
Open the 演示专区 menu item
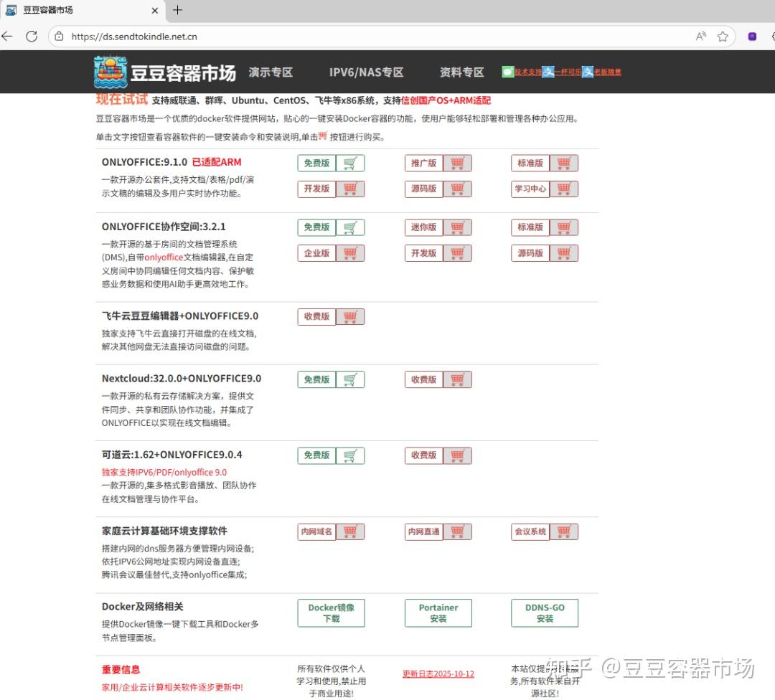point(271,72)
